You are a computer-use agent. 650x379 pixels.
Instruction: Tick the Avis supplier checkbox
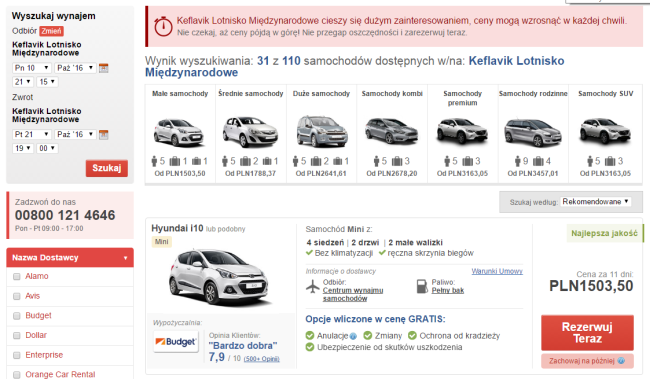(17, 296)
